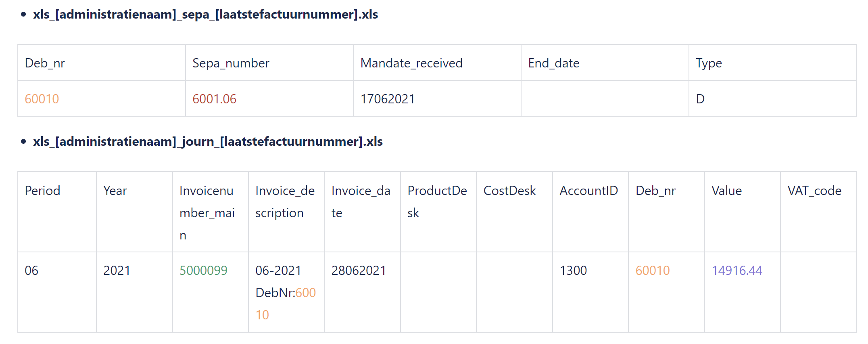Click the sepa xls filename heading
The image size is (868, 344).
pos(205,15)
